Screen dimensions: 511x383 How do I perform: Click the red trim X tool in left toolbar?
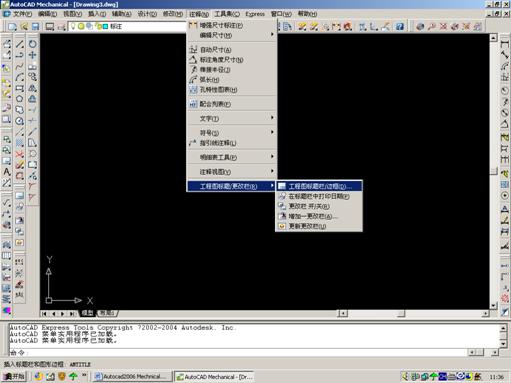[20, 154]
